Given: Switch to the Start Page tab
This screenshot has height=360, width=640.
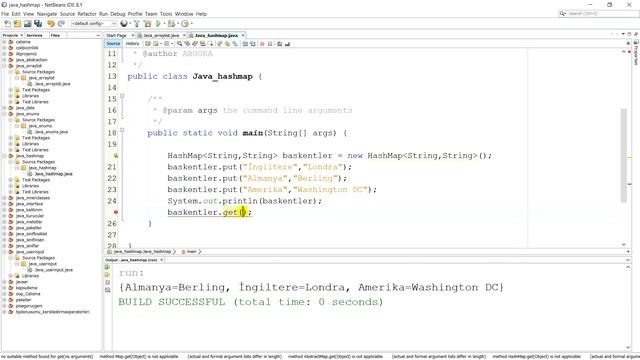Looking at the screenshot, I should click(116, 36).
